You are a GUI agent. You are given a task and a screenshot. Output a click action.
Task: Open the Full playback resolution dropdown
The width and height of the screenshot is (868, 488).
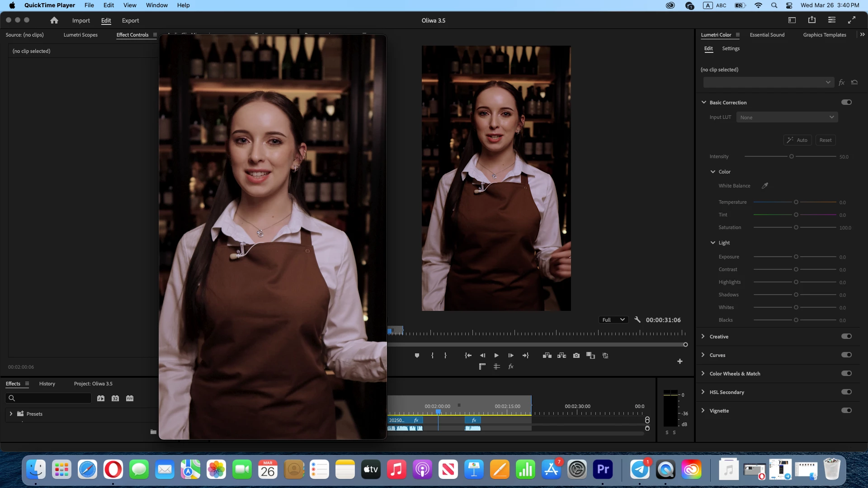[x=613, y=319]
